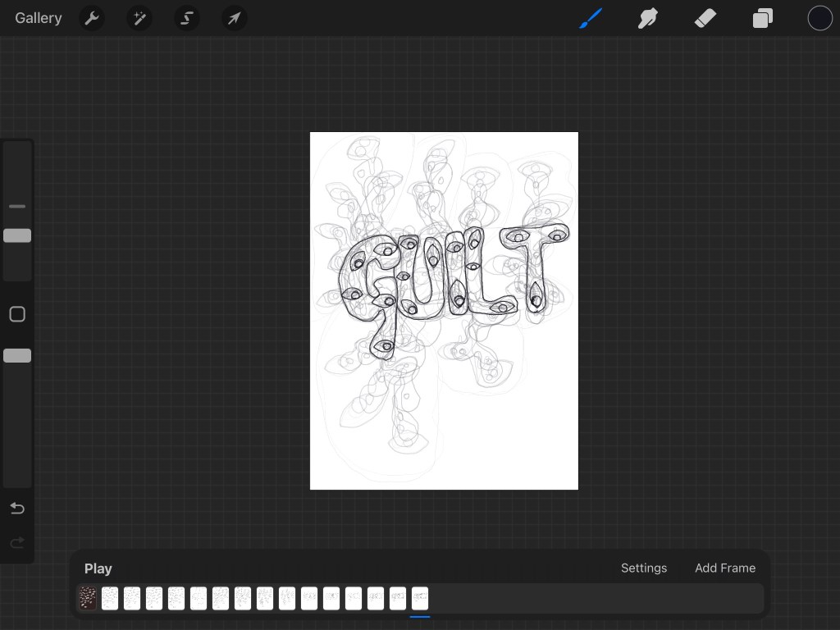This screenshot has width=840, height=630.
Task: Click the Undo arrow
Action: [x=17, y=509]
